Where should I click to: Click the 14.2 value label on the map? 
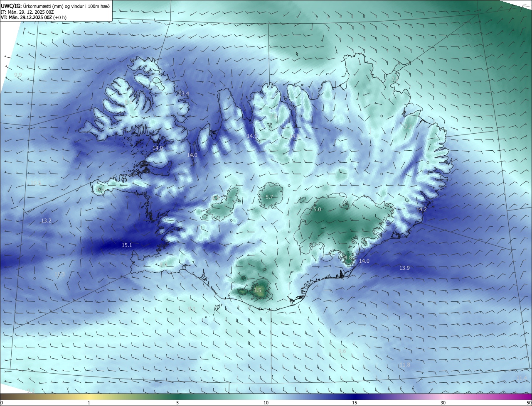(x=421, y=210)
